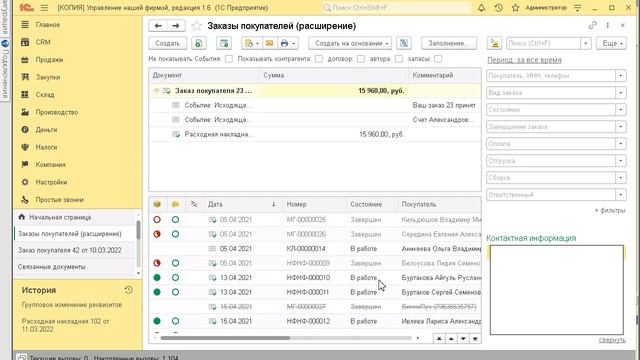Open Расходная накладная 102 in history
The height and width of the screenshot is (360, 640).
click(65, 325)
